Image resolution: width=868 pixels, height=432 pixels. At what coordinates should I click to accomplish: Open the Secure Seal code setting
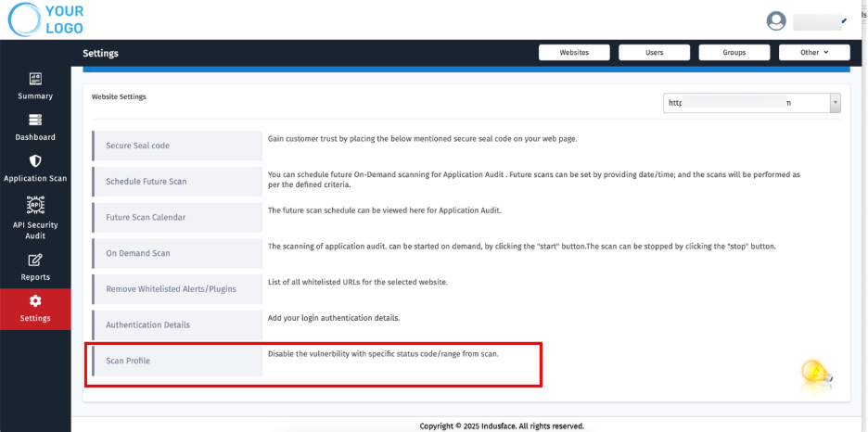tap(177, 146)
